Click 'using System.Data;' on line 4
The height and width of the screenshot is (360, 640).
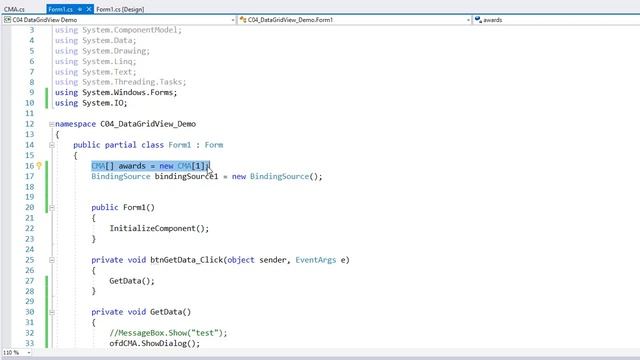pos(96,40)
